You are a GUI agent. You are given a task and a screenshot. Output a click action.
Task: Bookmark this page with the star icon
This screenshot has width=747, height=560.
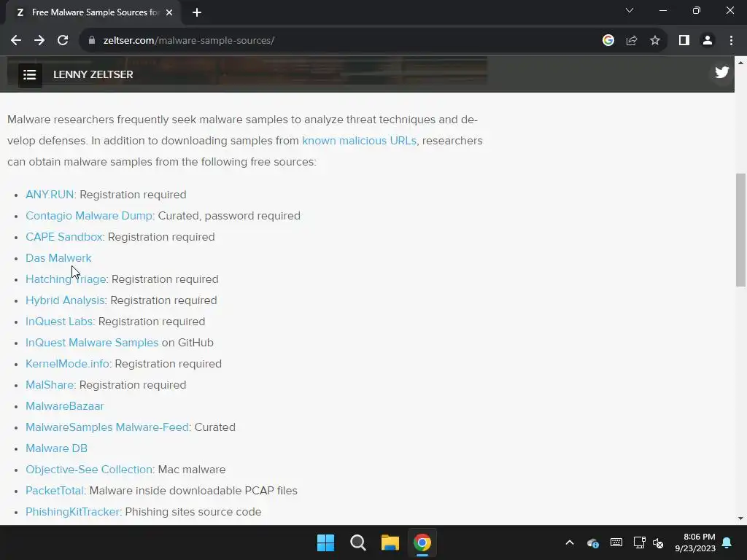[655, 41]
